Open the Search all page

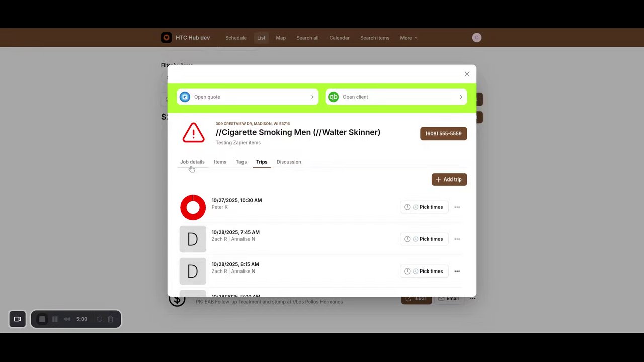point(307,38)
